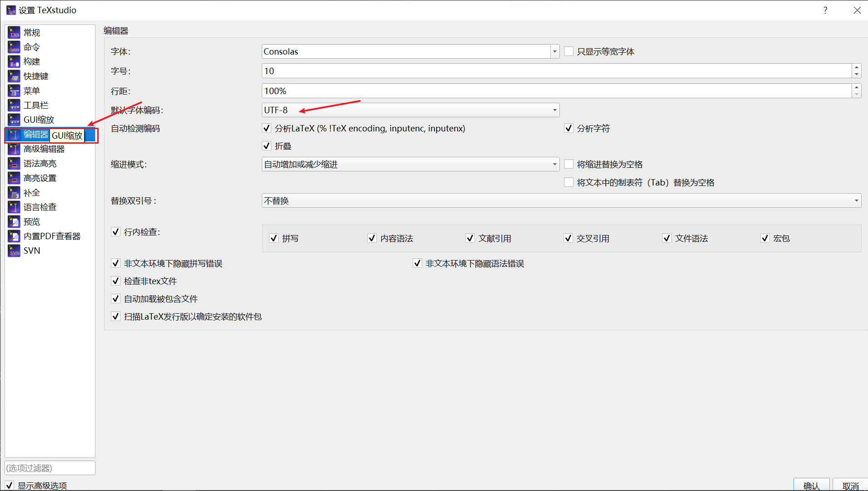Click the TeXstudio title bar app icon
This screenshot has height=491, width=868.
click(11, 10)
